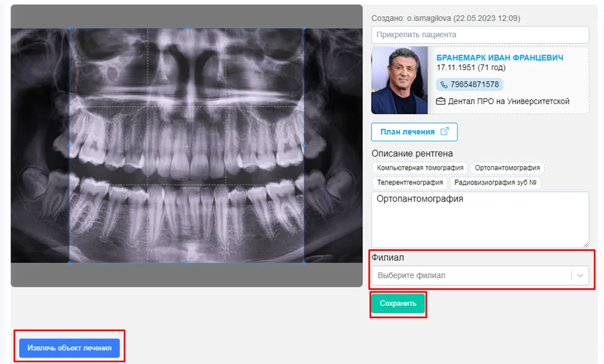Pick the Телерентгенография description tag

(410, 183)
